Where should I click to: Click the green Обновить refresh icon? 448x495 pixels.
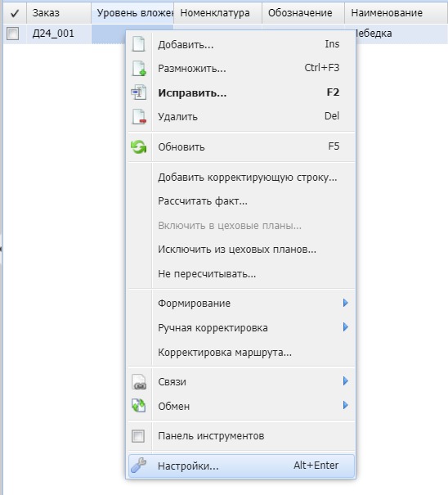[139, 146]
